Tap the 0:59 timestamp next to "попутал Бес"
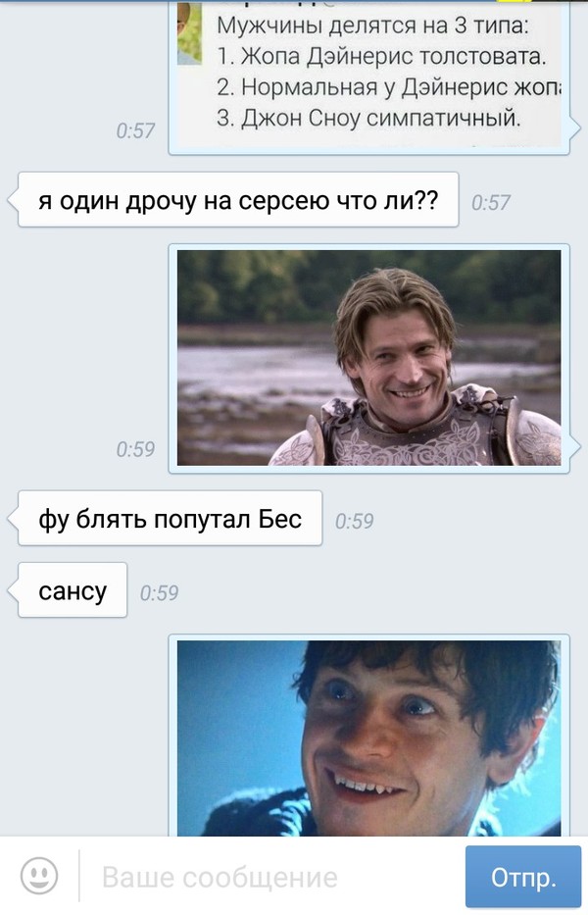Image resolution: width=588 pixels, height=915 pixels. click(354, 521)
